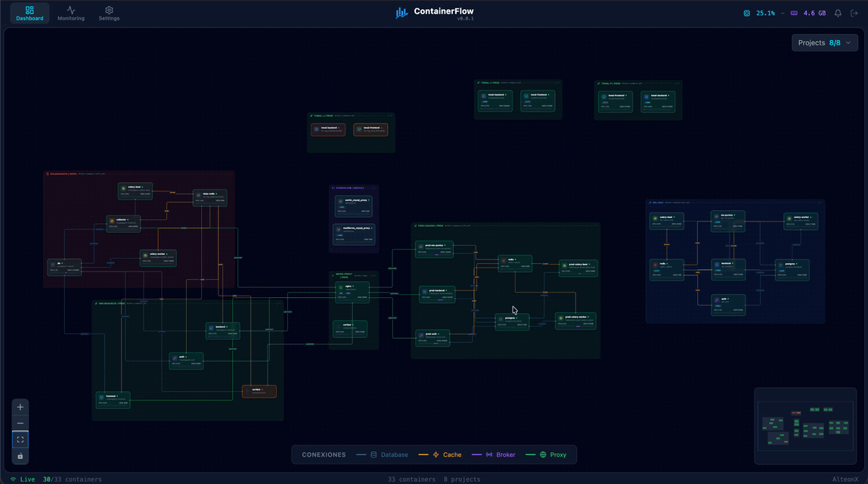Viewport: 868px width, 484px height.
Task: Select the senfer_mysql_proxy container icon
Action: pyautogui.click(x=340, y=201)
